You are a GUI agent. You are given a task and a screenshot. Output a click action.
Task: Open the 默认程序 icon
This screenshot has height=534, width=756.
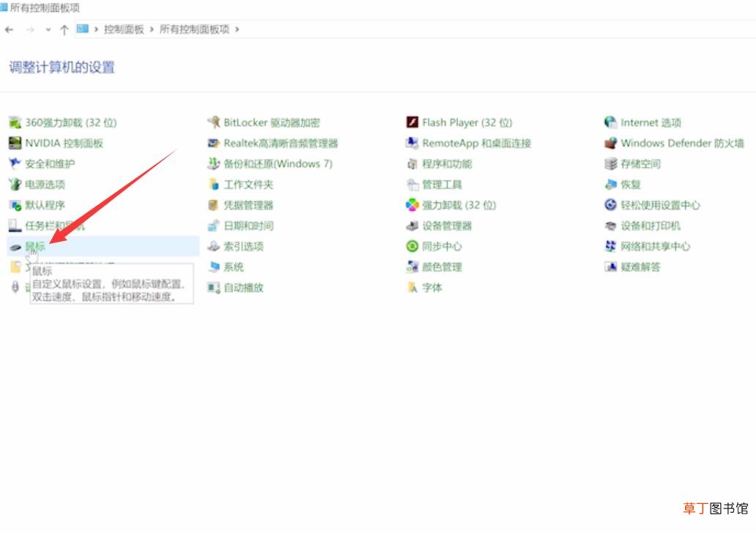pos(15,205)
